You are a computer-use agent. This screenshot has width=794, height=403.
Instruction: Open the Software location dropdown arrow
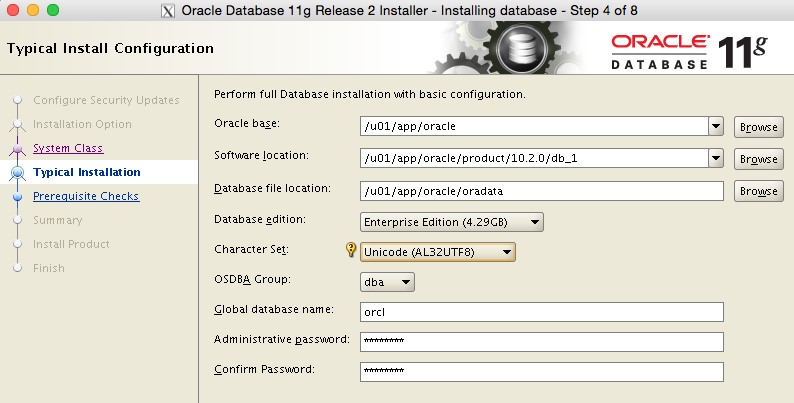pos(716,158)
